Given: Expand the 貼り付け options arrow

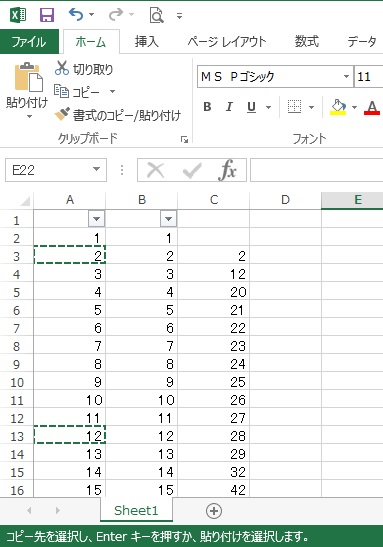Looking at the screenshot, I should [29, 117].
